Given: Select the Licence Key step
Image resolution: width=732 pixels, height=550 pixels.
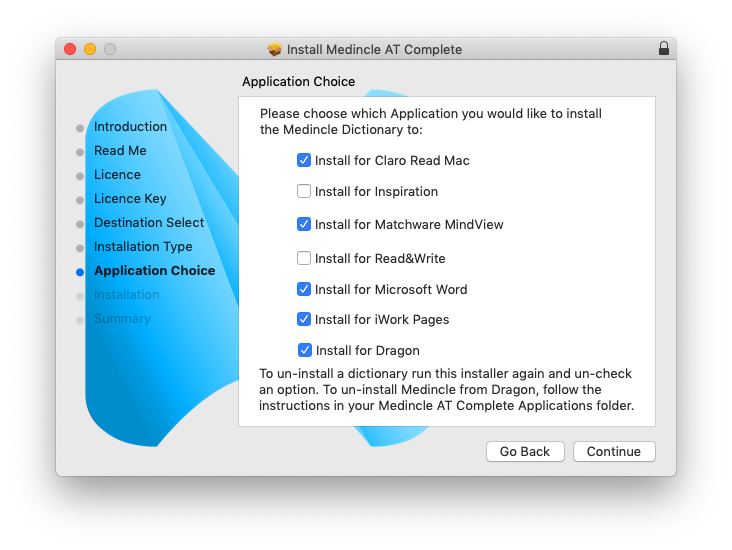Looking at the screenshot, I should coord(130,198).
